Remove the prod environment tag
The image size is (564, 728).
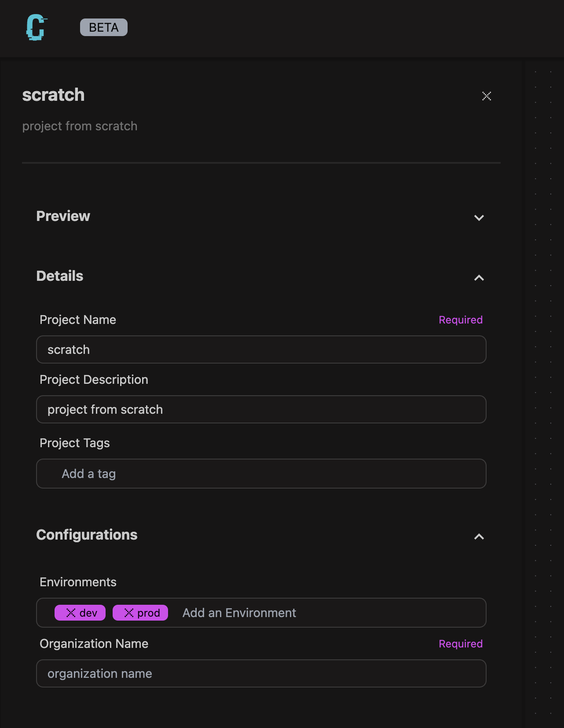click(129, 613)
